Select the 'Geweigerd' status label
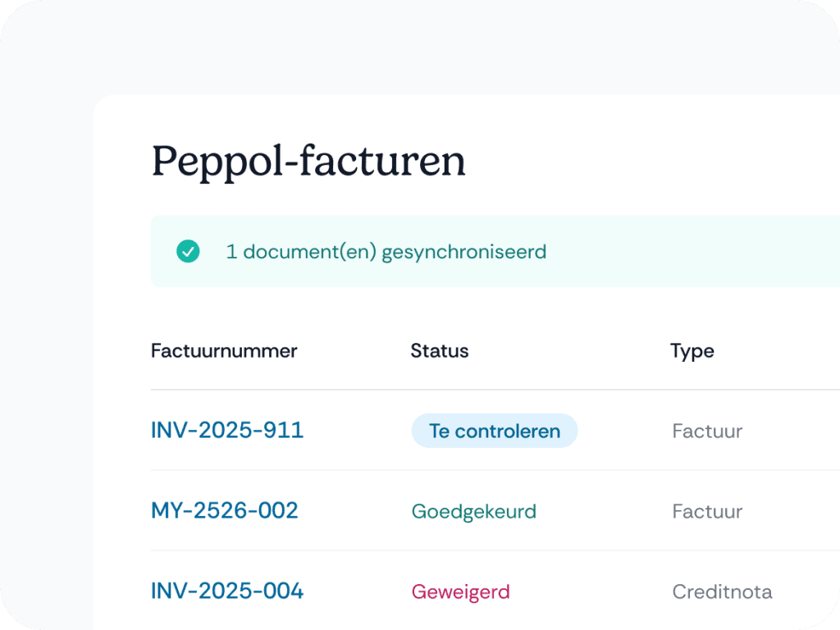The width and height of the screenshot is (840, 630). click(x=460, y=591)
